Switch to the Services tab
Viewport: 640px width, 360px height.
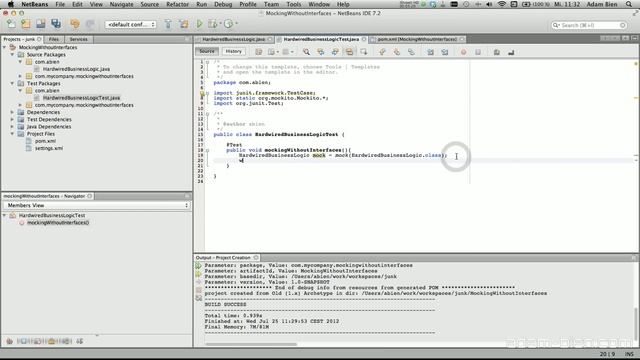pyautogui.click(x=78, y=39)
